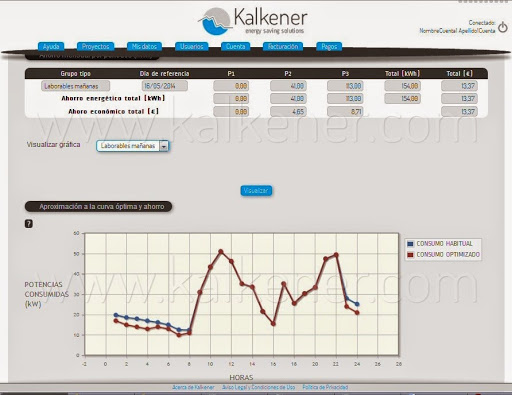Open the Acerca de Kalkener link

(193, 387)
